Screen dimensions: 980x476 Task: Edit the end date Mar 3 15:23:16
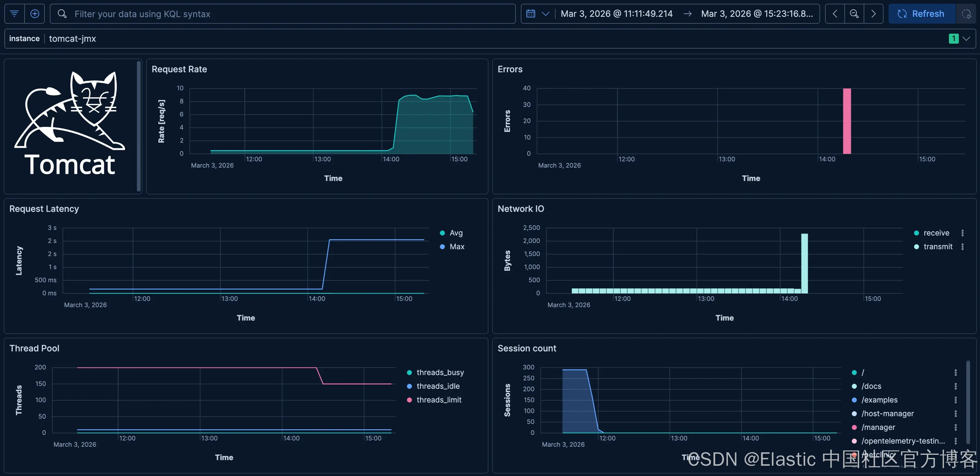[756, 14]
